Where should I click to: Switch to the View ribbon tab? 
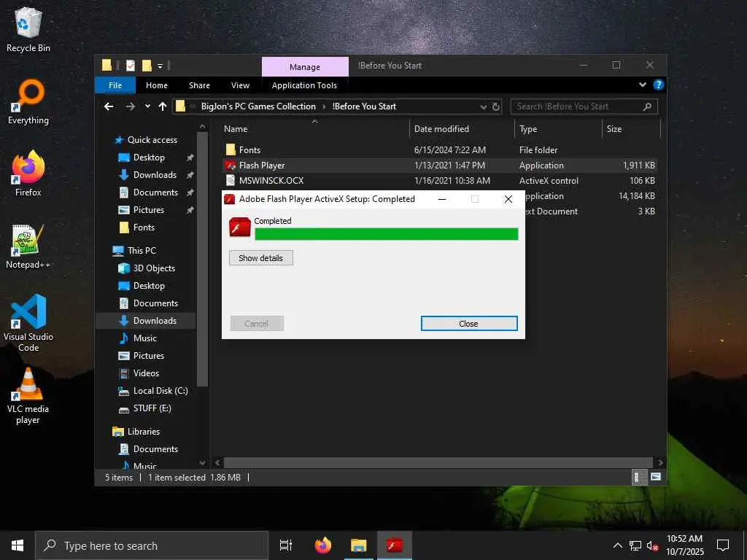click(240, 85)
